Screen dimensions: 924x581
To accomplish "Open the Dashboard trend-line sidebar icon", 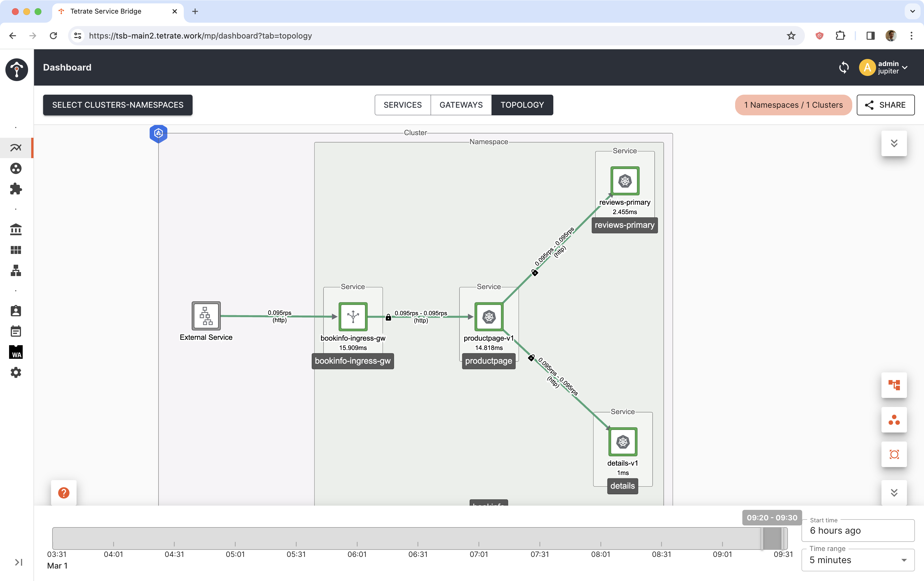I will [x=16, y=148].
